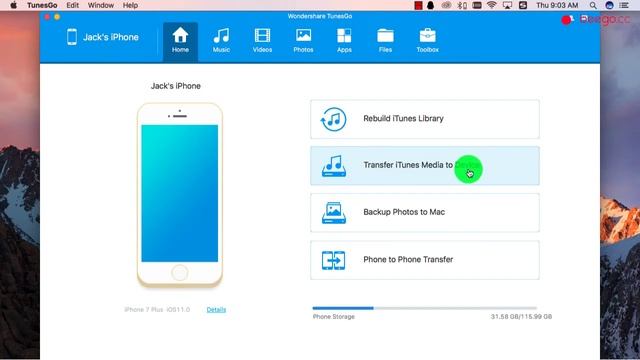The image size is (640, 360).
Task: Click the Transfer iTunes Media icon
Action: (334, 166)
